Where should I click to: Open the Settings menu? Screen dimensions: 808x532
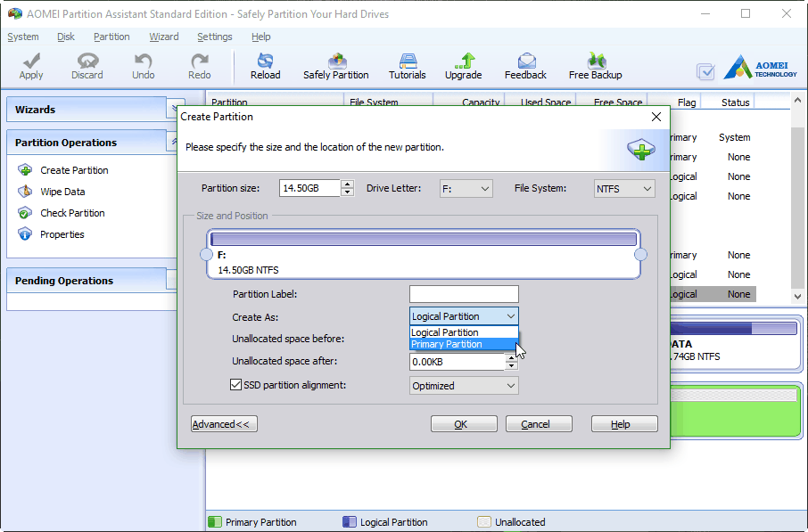tap(214, 37)
